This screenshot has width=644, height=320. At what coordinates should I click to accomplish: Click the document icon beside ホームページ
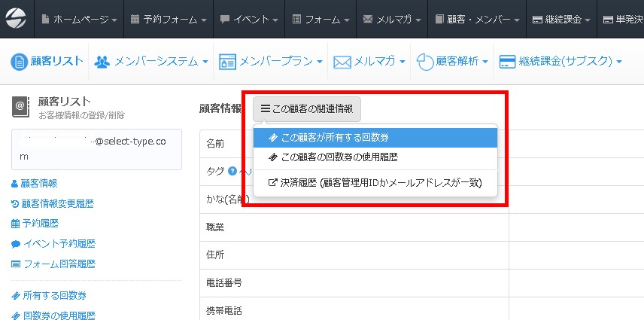45,20
